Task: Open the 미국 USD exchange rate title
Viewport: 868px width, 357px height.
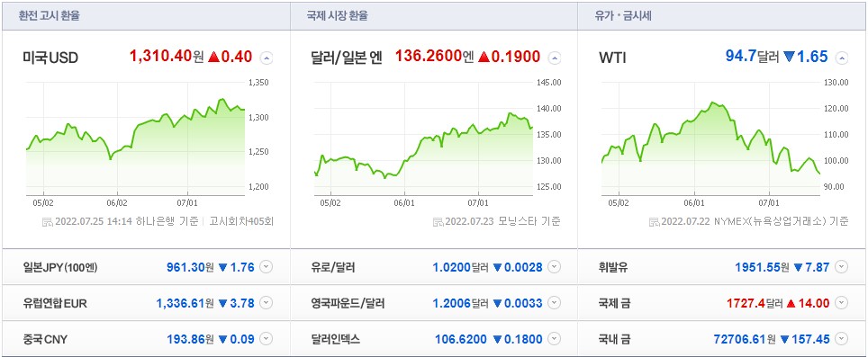Action: click(50, 58)
